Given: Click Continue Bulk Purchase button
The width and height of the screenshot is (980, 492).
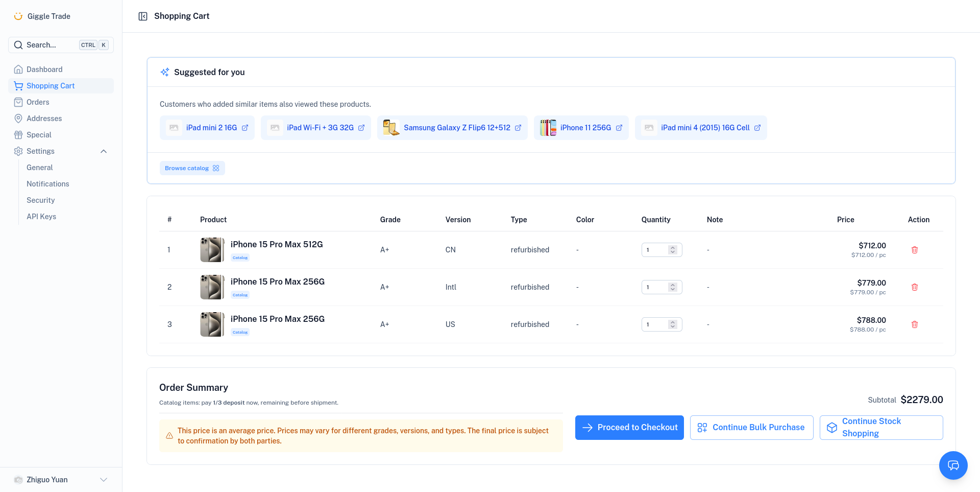Looking at the screenshot, I should [751, 428].
